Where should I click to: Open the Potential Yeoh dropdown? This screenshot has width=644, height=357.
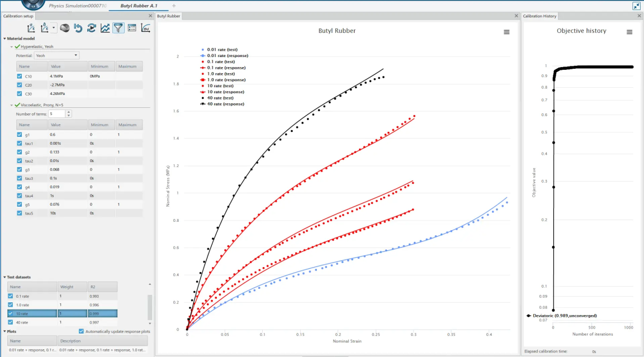56,56
